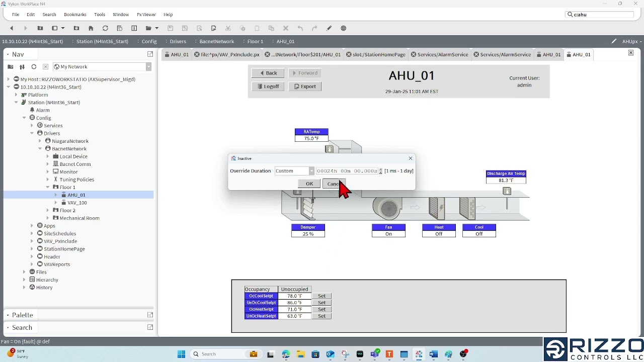
Task: Open Override Duration Custom dropdown
Action: tap(311, 171)
